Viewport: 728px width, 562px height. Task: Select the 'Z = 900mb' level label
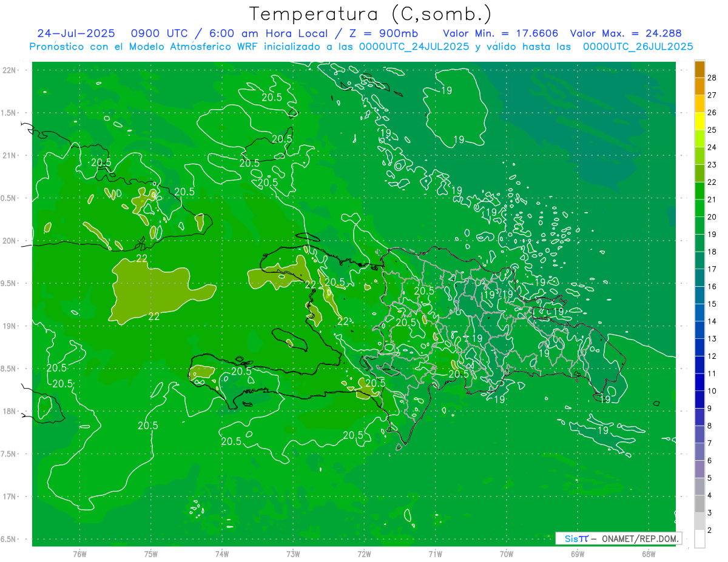pos(382,33)
